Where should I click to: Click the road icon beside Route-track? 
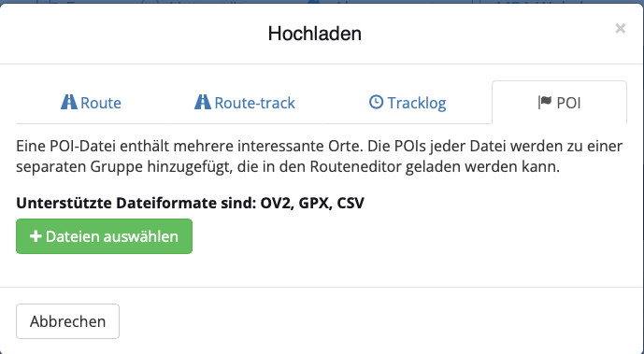203,102
